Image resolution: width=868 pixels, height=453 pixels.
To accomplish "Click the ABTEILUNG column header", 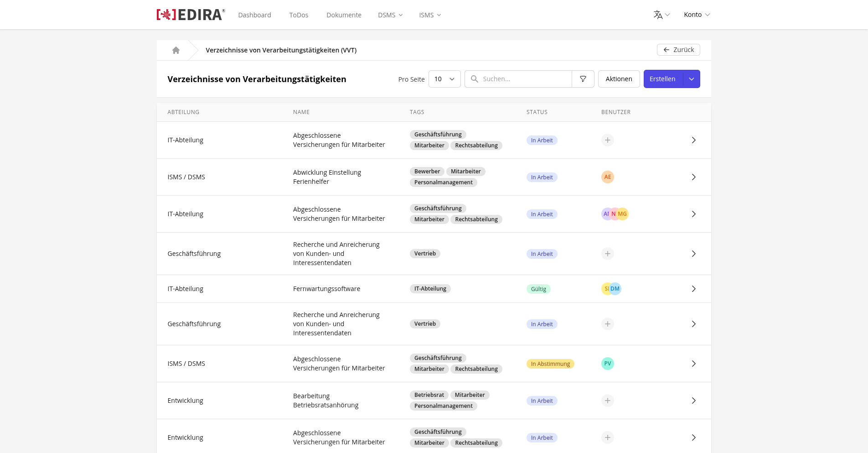I will coord(183,112).
